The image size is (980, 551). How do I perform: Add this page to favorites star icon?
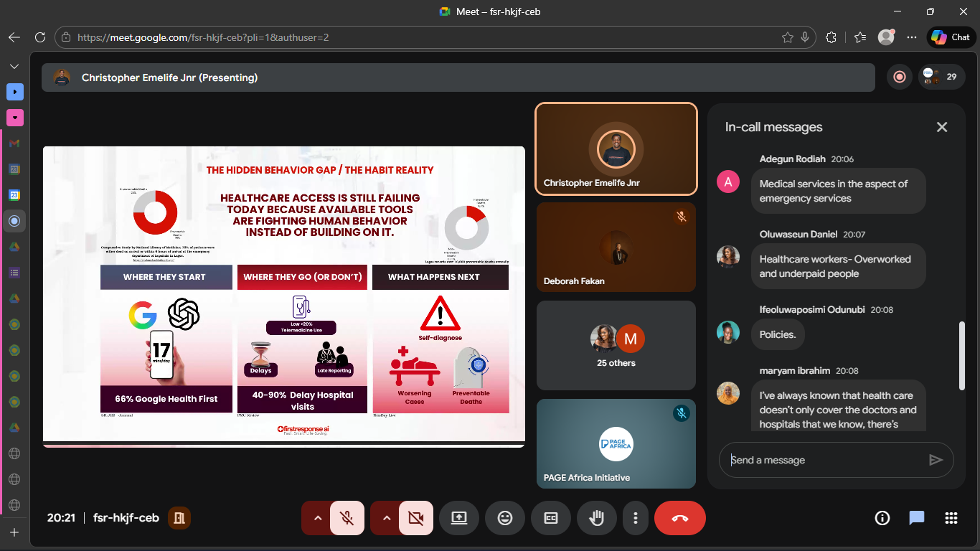[788, 37]
